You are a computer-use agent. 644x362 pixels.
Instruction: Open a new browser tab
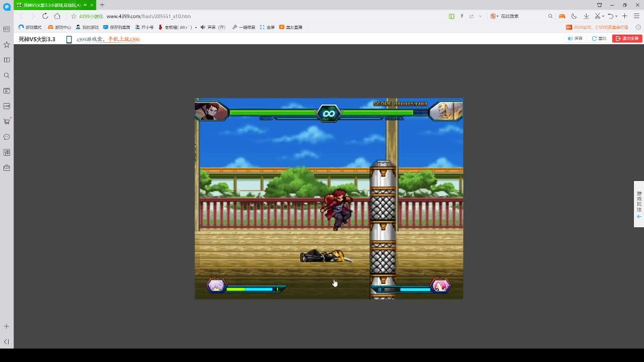point(102,5)
